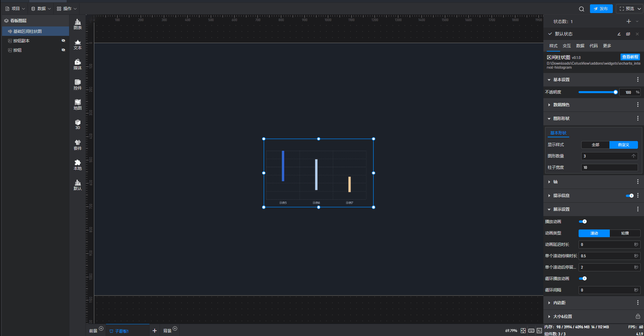Viewport: 644px width, 336px height.
Task: Delete 默认状态 with the X icon
Action: pos(637,34)
